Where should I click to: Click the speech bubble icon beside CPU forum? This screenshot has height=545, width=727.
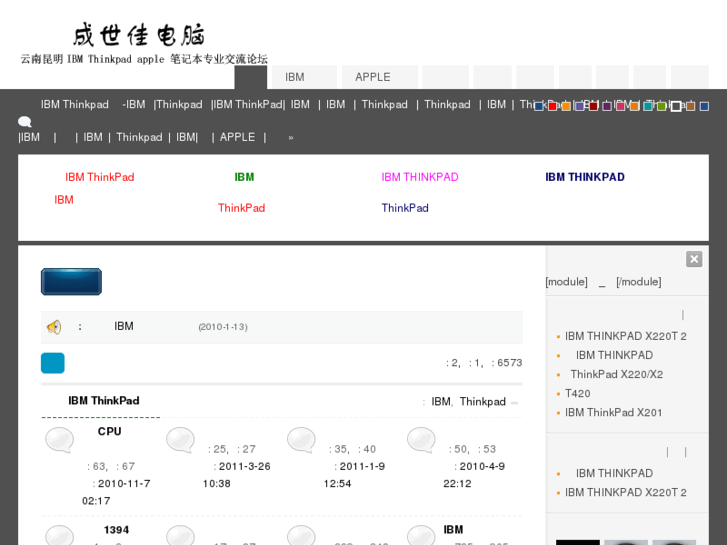pyautogui.click(x=60, y=440)
